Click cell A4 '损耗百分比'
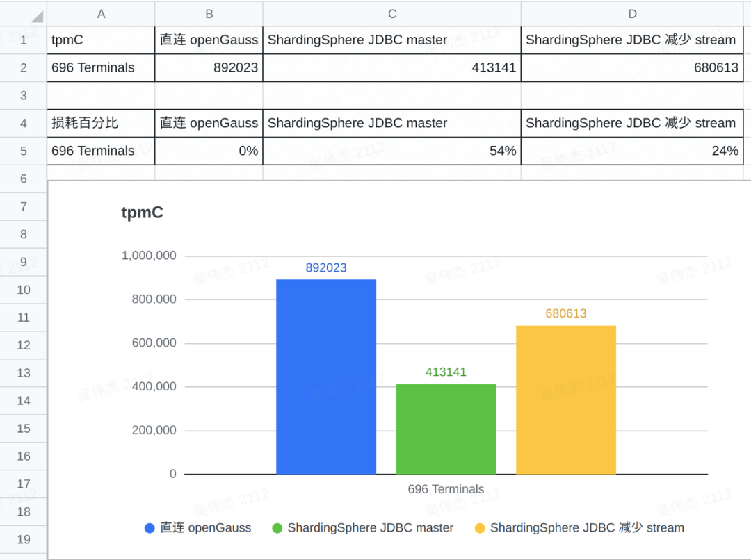 tap(101, 123)
